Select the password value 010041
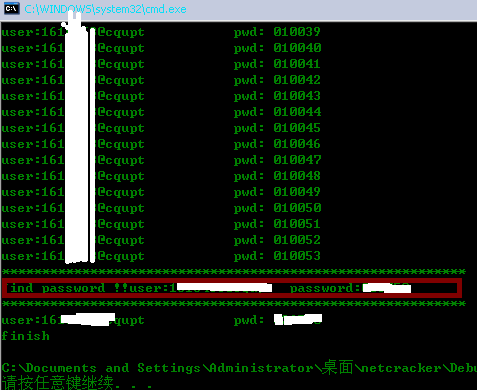The image size is (477, 390). (297, 64)
